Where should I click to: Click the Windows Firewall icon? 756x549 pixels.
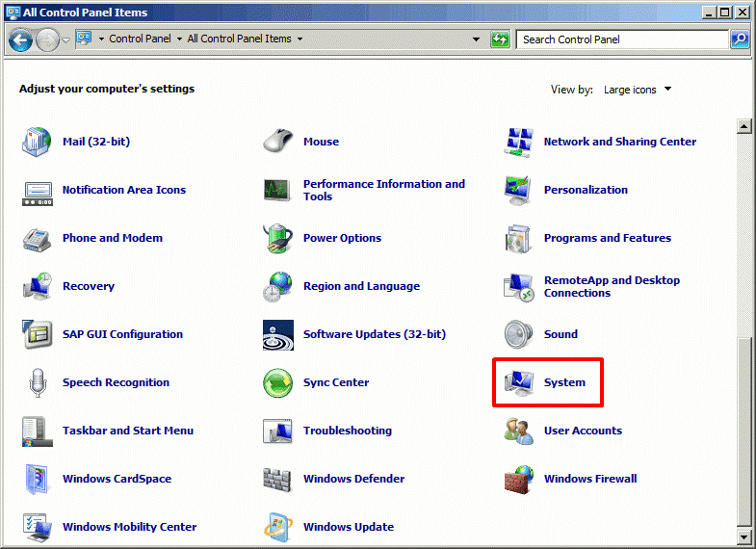coord(519,480)
